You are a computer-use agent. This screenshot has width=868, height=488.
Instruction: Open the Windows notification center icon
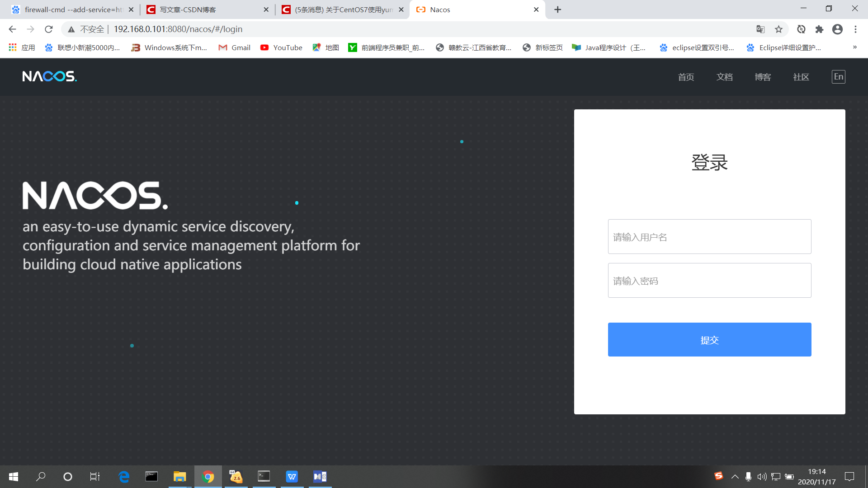tap(849, 477)
